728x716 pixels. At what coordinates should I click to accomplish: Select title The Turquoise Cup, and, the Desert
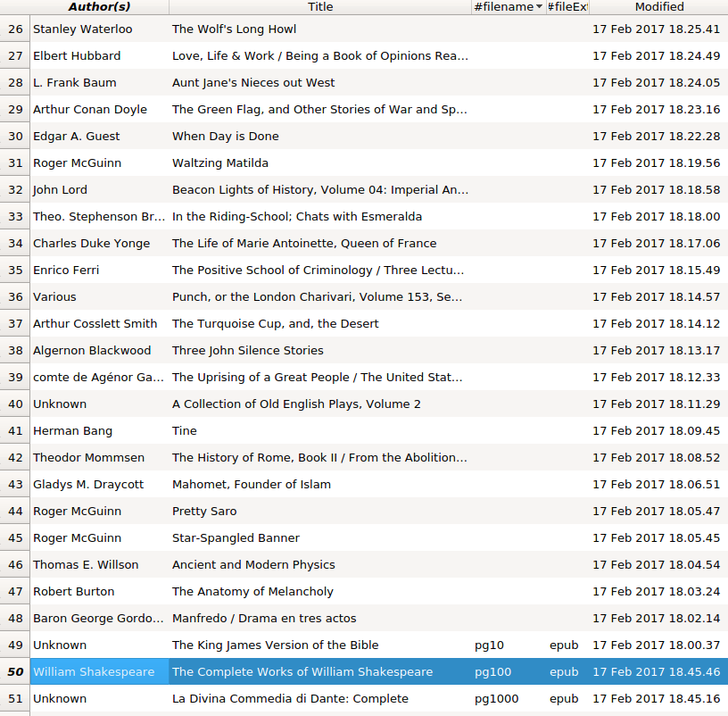click(276, 324)
